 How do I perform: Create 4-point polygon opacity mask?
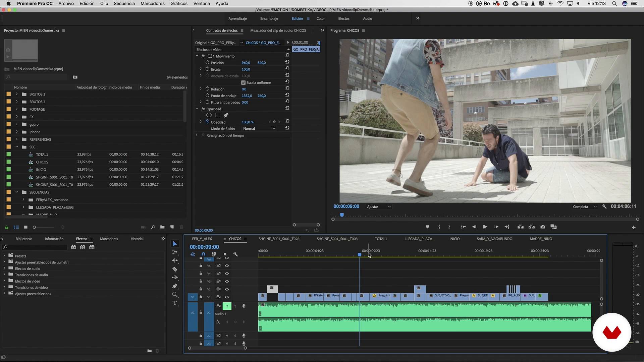(x=217, y=115)
